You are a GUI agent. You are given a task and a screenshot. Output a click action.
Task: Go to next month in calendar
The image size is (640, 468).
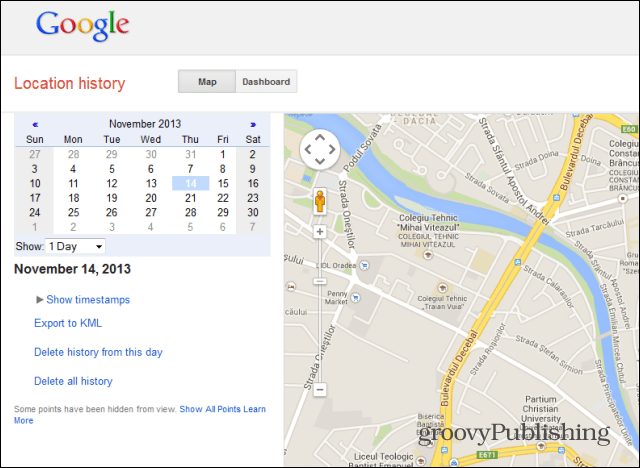pos(253,124)
